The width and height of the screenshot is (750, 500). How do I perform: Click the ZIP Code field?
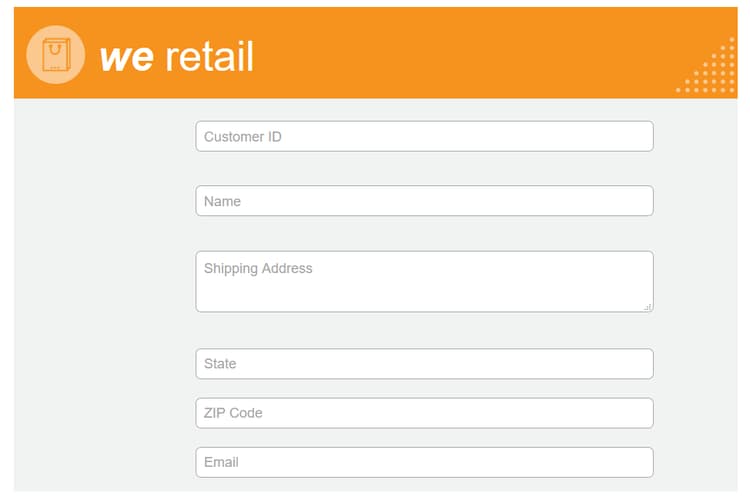tap(424, 413)
